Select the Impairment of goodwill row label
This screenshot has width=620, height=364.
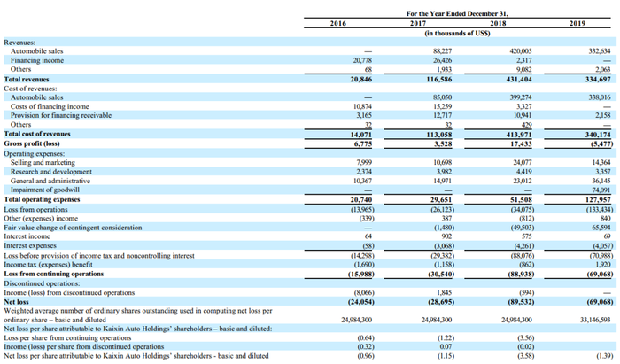coord(45,190)
